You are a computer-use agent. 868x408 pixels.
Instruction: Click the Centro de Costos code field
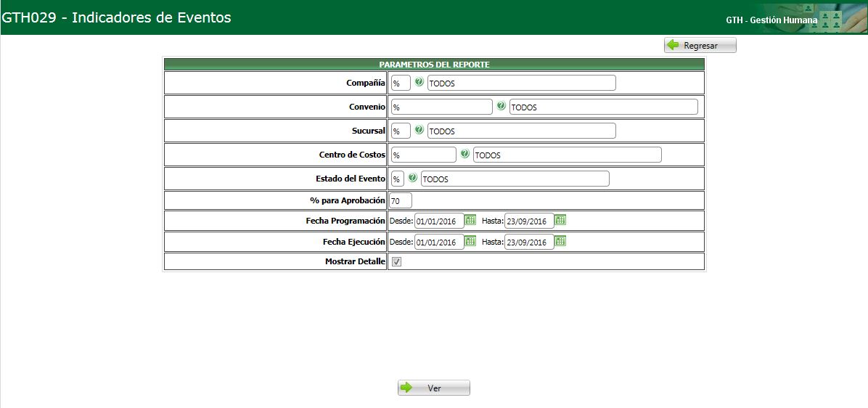coord(424,155)
